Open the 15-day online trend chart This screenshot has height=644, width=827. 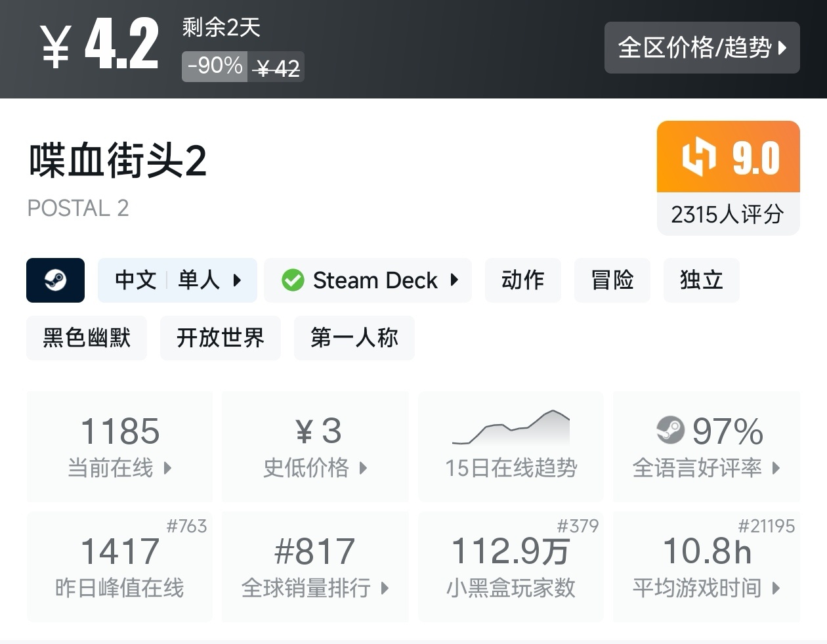tap(511, 446)
